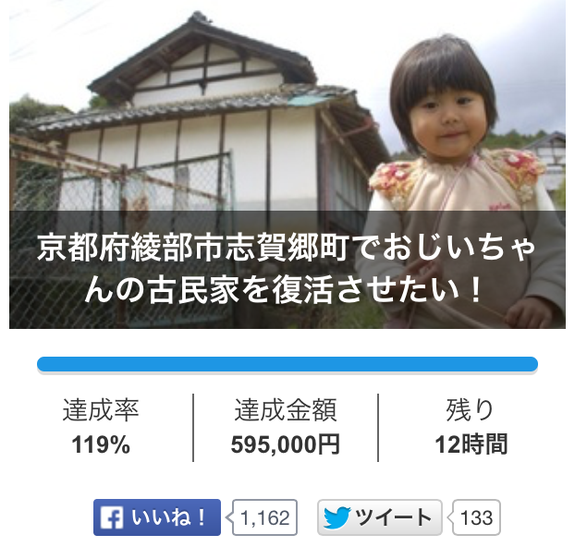Open the 1,162 Facebook like count bubble
The height and width of the screenshot is (547, 575).
(264, 517)
